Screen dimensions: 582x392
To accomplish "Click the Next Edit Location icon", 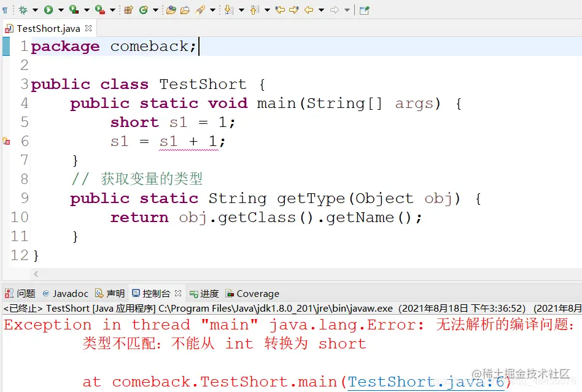I will tap(294, 10).
